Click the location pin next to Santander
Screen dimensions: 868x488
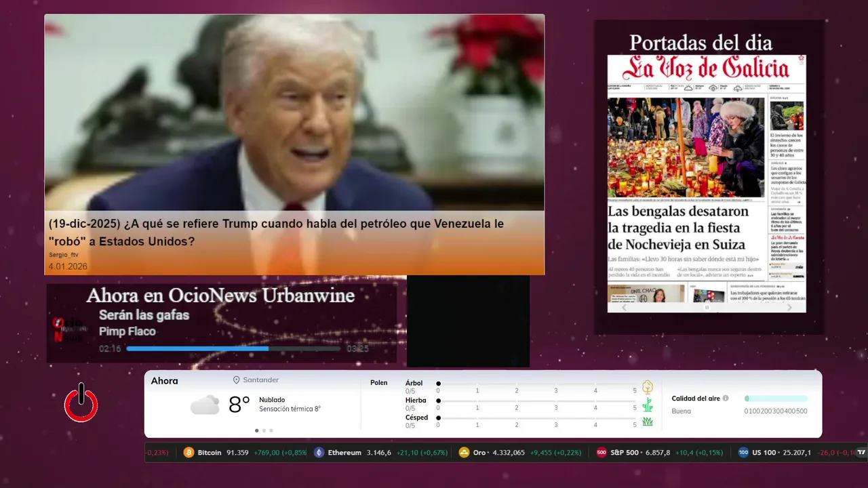click(237, 380)
